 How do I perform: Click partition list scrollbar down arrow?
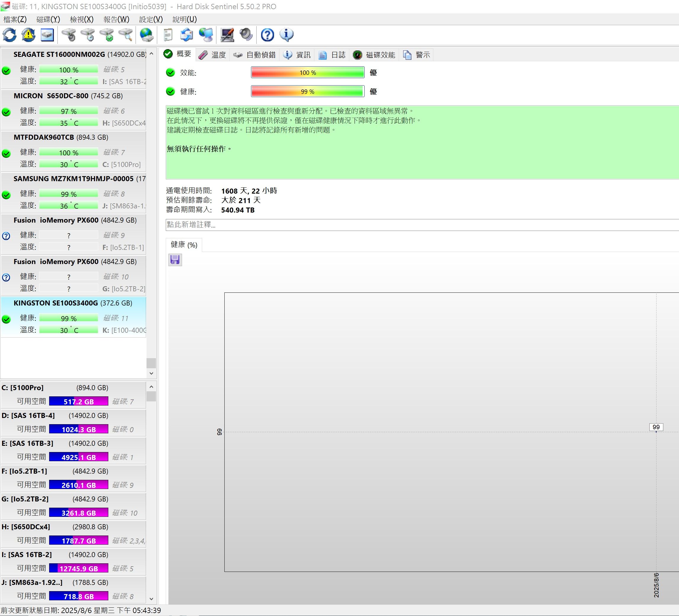151,599
